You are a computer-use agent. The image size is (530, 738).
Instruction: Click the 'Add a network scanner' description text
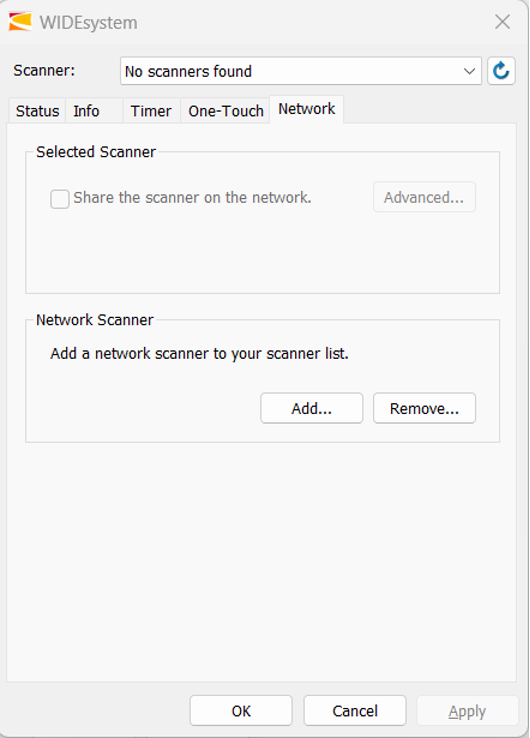point(199,353)
